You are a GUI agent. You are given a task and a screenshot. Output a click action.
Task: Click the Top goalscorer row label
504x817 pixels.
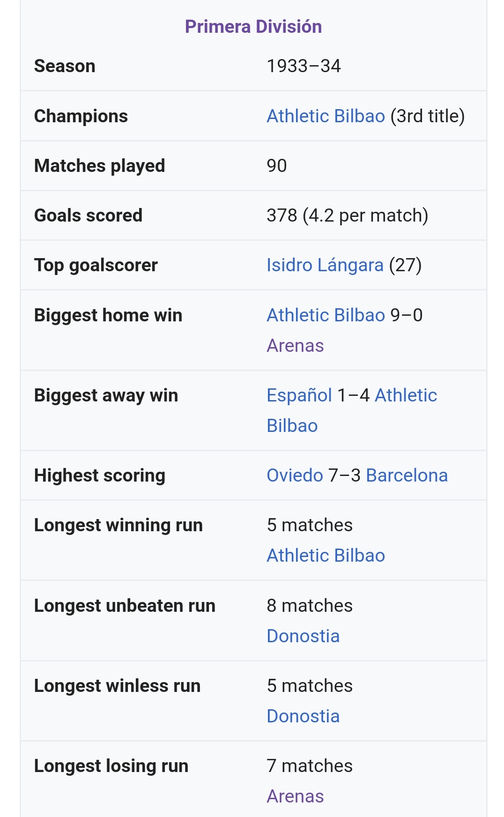pyautogui.click(x=96, y=265)
